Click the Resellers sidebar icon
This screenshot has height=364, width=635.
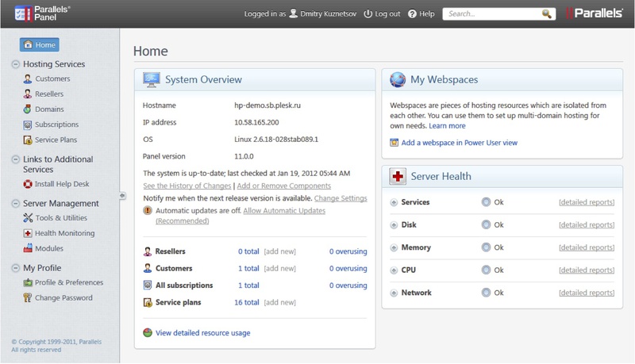28,94
